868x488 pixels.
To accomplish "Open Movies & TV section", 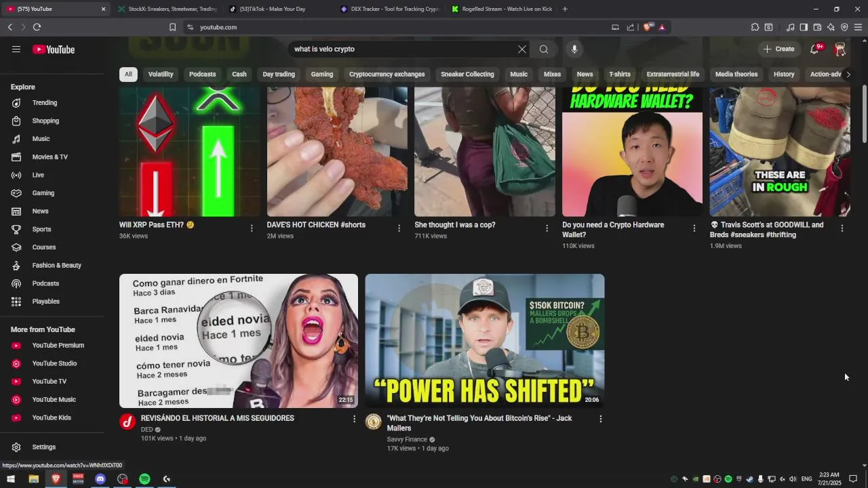I will coord(50,157).
